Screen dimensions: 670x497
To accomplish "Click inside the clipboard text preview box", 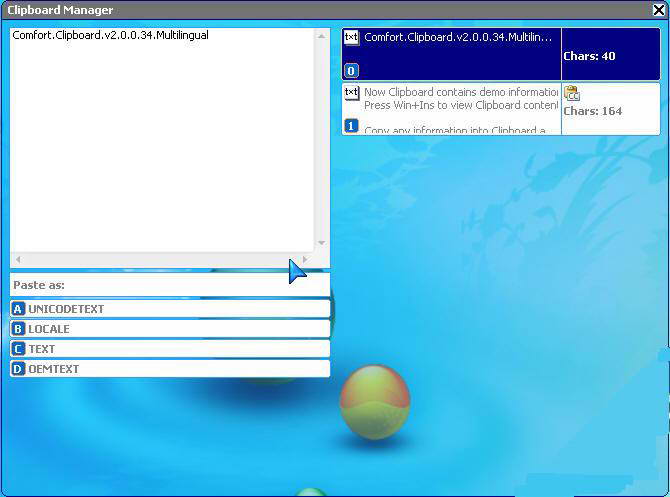I will [x=162, y=140].
